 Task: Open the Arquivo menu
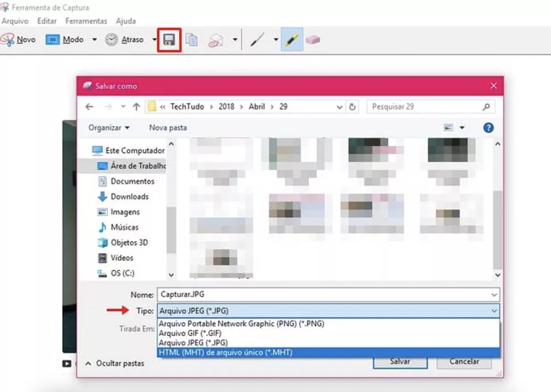(14, 20)
